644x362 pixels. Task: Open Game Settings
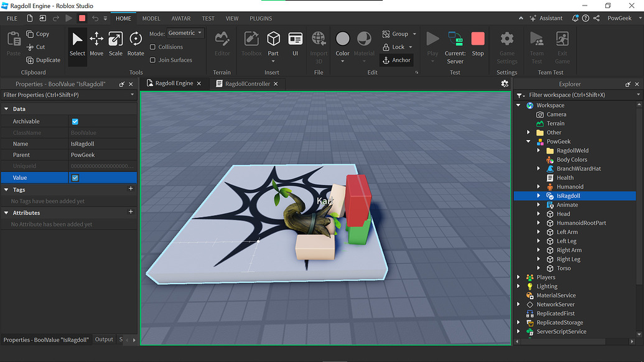pyautogui.click(x=507, y=47)
